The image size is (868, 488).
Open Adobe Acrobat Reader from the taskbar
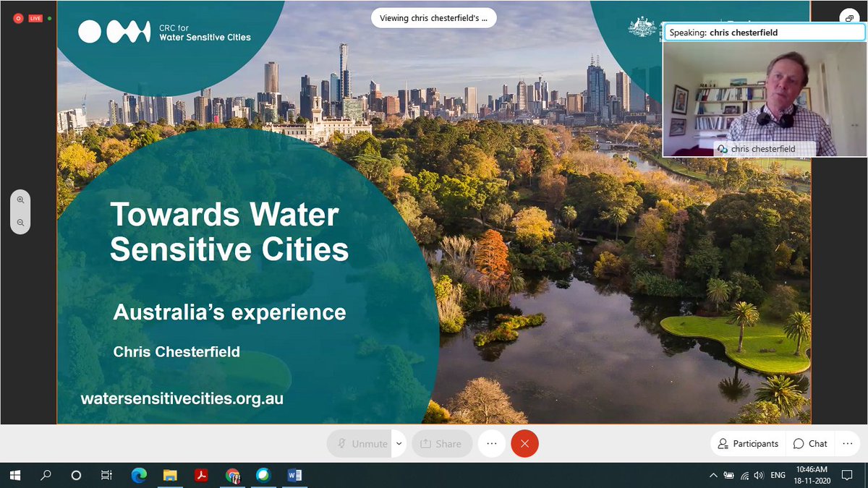(201, 475)
